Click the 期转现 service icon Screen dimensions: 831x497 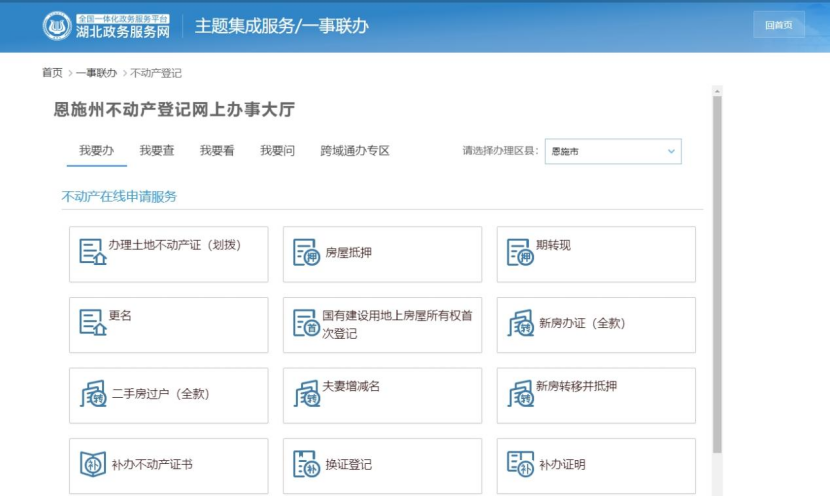tap(520, 252)
